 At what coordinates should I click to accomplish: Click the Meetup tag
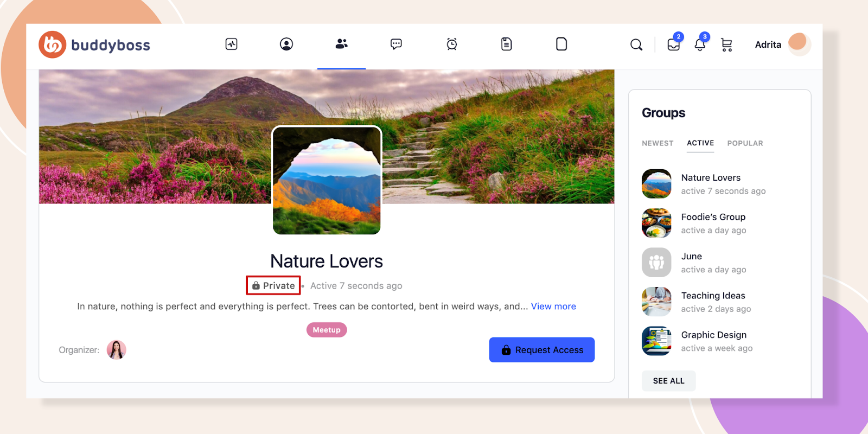(x=327, y=330)
